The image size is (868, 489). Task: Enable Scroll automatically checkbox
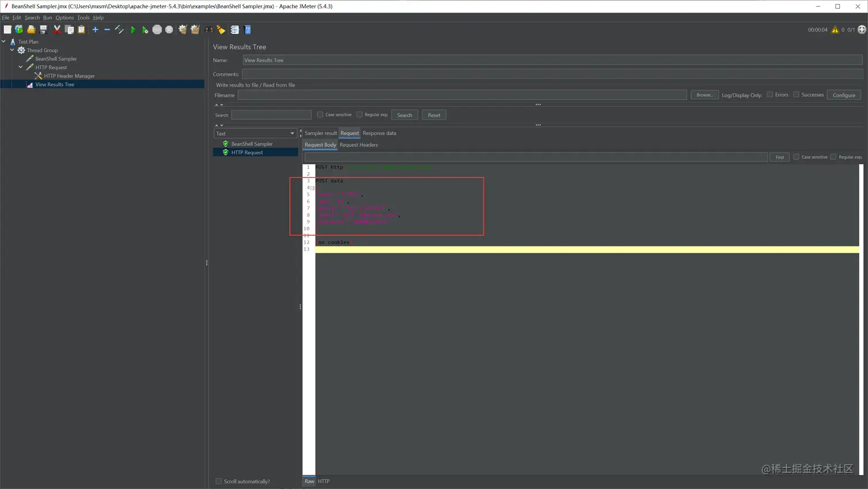click(219, 481)
